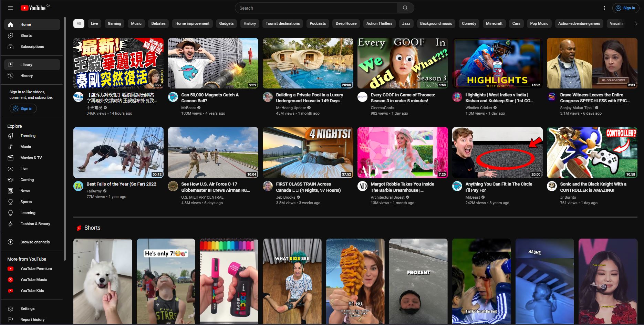The height and width of the screenshot is (325, 644).
Task: Open 'Best Fails of the Year (So Far) 2022' title
Action: (121, 184)
